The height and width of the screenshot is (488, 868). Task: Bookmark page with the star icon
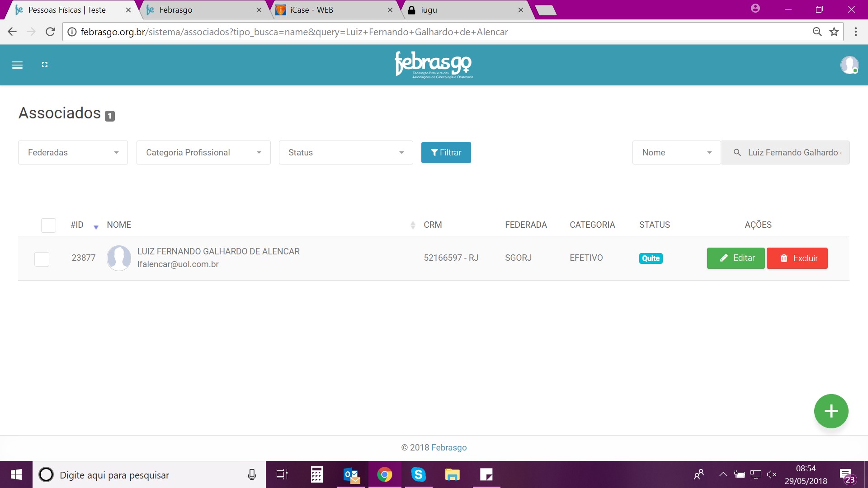[x=834, y=32]
